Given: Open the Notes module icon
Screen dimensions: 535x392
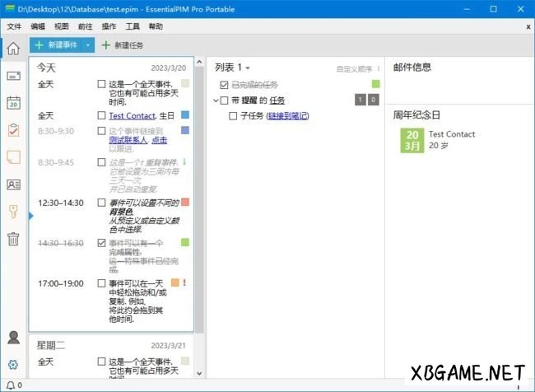Looking at the screenshot, I should point(13,157).
